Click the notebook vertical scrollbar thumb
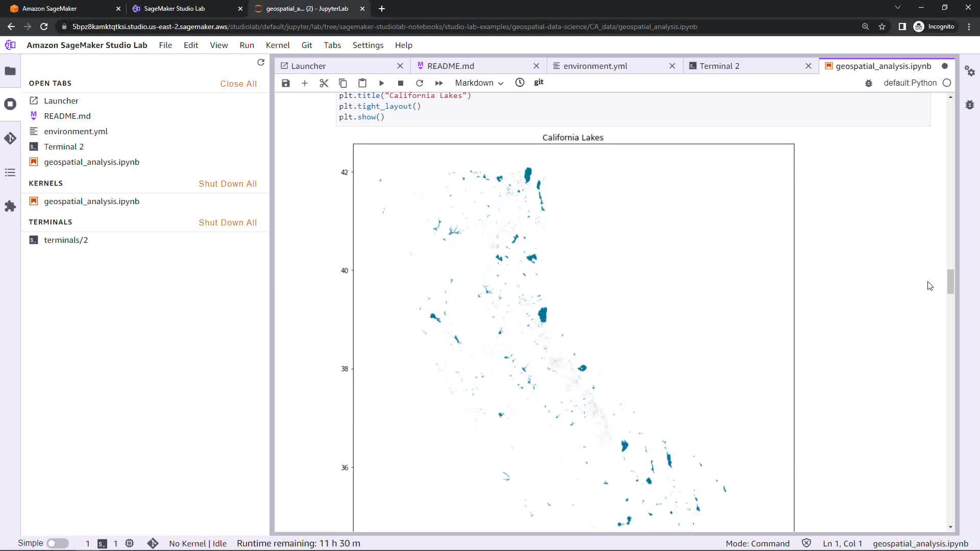 click(950, 281)
